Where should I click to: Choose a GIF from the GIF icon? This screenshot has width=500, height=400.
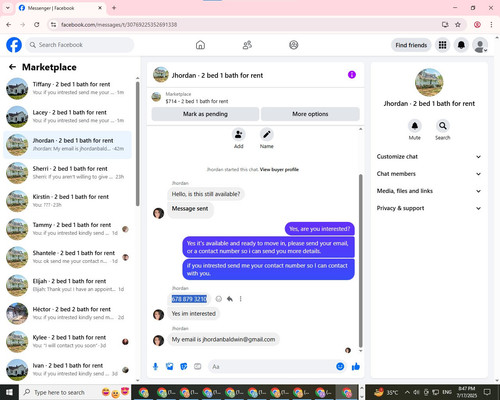coord(198,367)
